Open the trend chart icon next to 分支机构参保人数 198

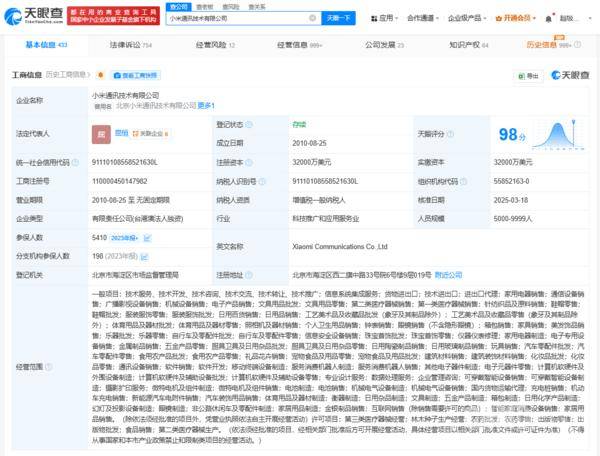(x=144, y=256)
